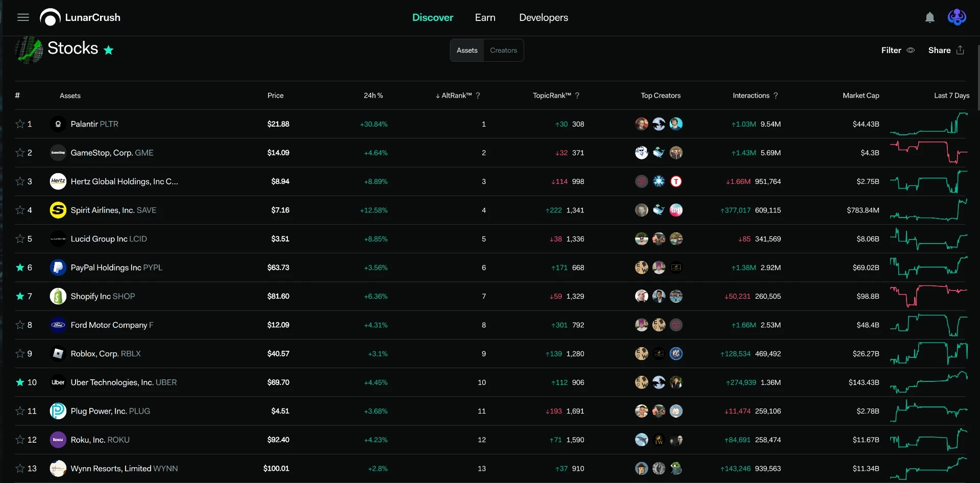980x483 pixels.
Task: Switch to the Creators tab
Action: (x=503, y=50)
